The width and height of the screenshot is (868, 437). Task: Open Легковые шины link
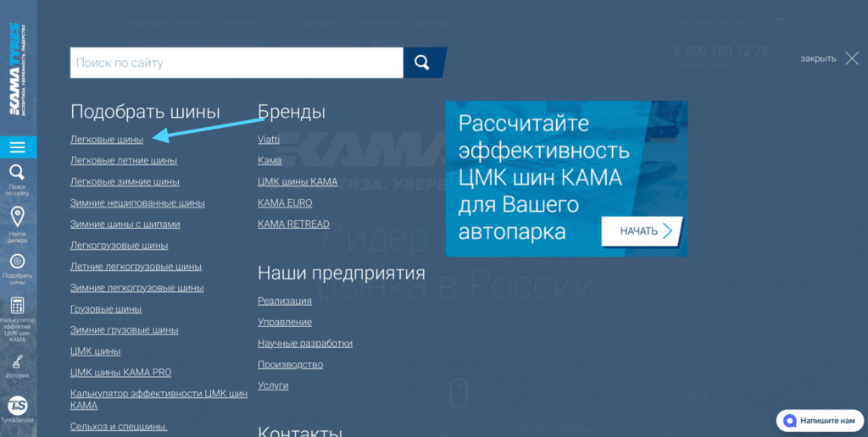107,140
